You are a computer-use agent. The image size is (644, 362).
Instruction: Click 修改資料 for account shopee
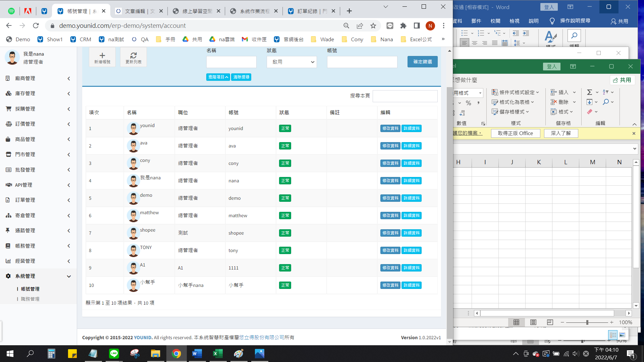pyautogui.click(x=390, y=233)
